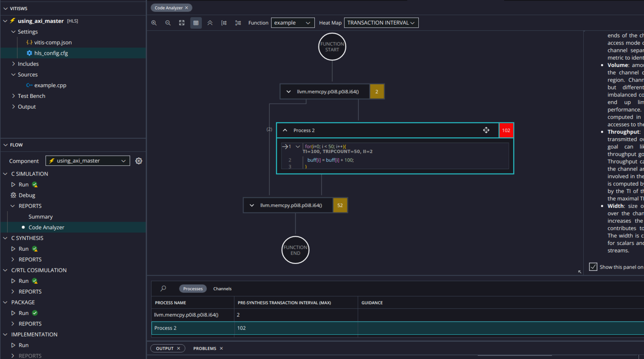Click the search icon above the processes table
Viewport: 644px width, 359px height.
pyautogui.click(x=163, y=288)
